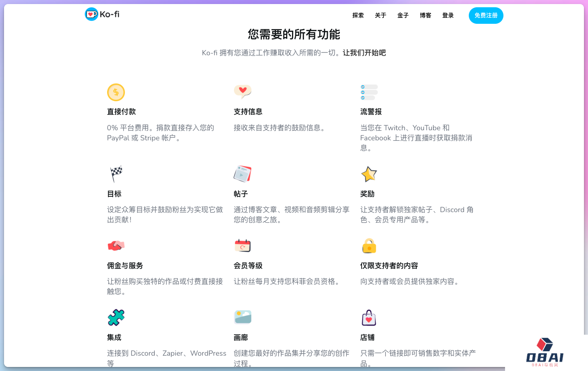Click the Twitch、YouTube stream alert description
588x371 pixels.
[x=416, y=138]
